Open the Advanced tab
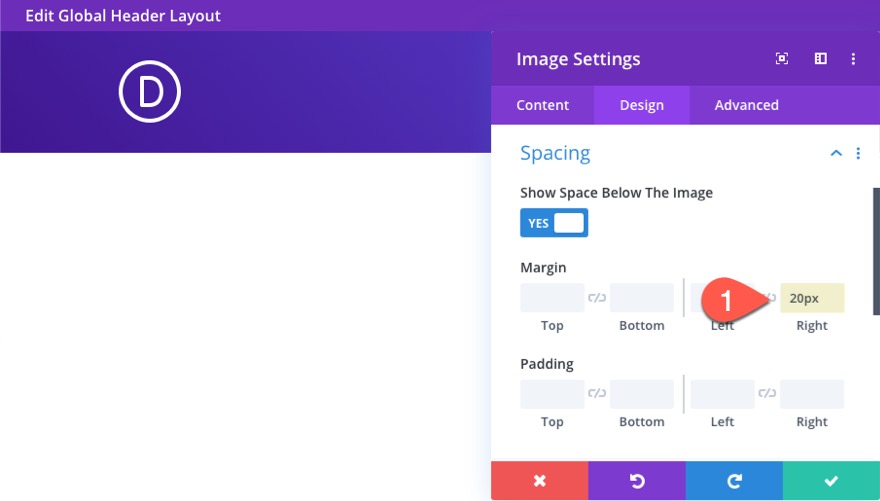Viewport: 880px width, 501px height. coord(746,105)
